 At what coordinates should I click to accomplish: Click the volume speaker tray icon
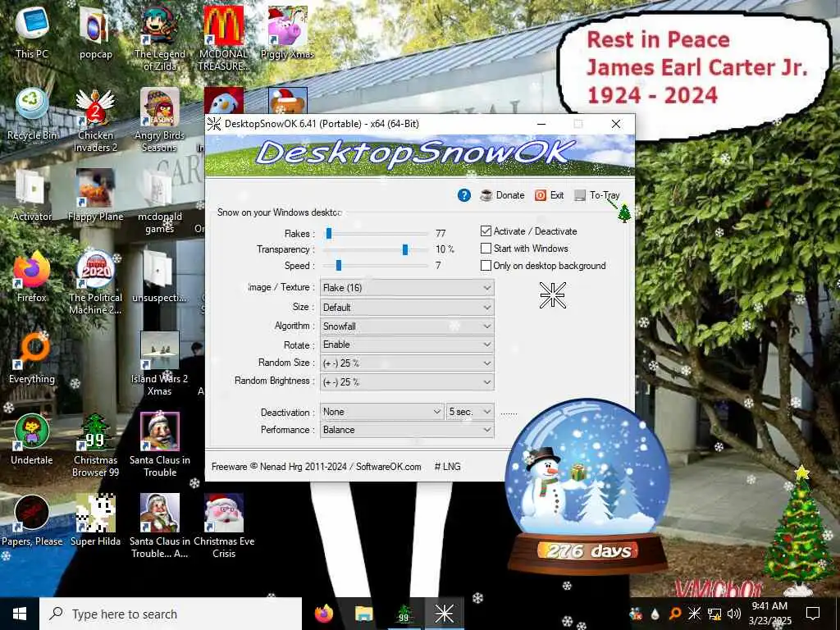734,614
